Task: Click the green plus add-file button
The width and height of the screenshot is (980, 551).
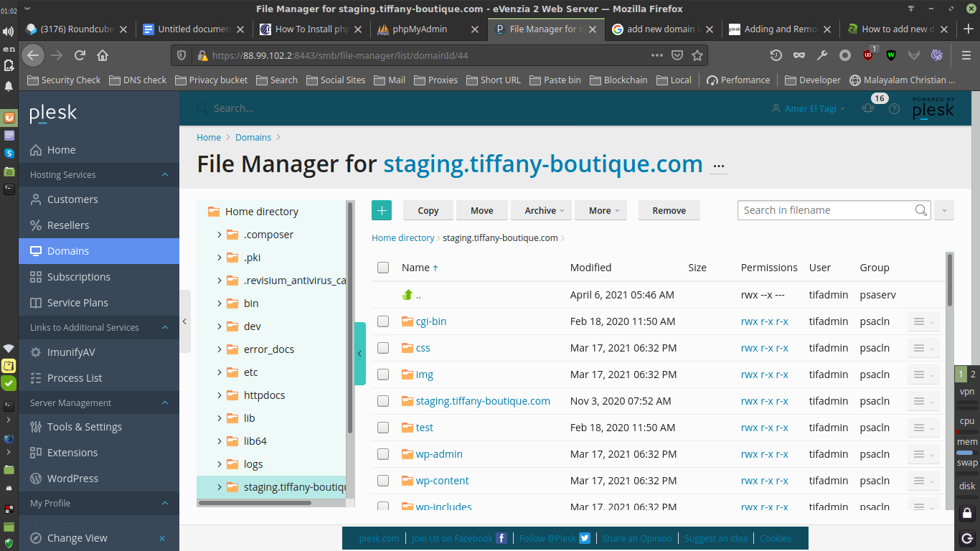Action: point(382,210)
